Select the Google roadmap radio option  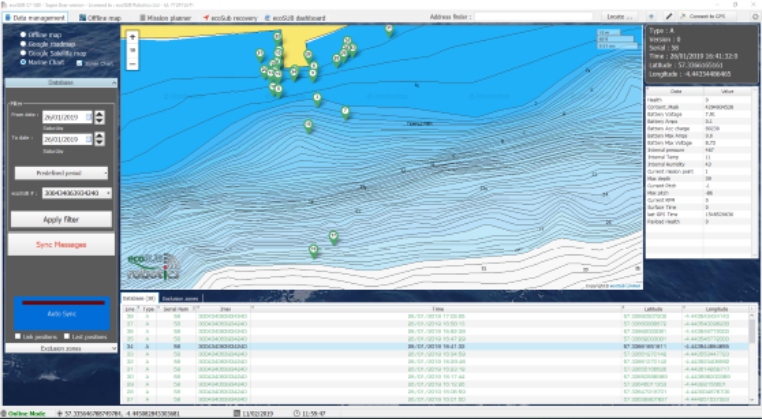tap(24, 44)
